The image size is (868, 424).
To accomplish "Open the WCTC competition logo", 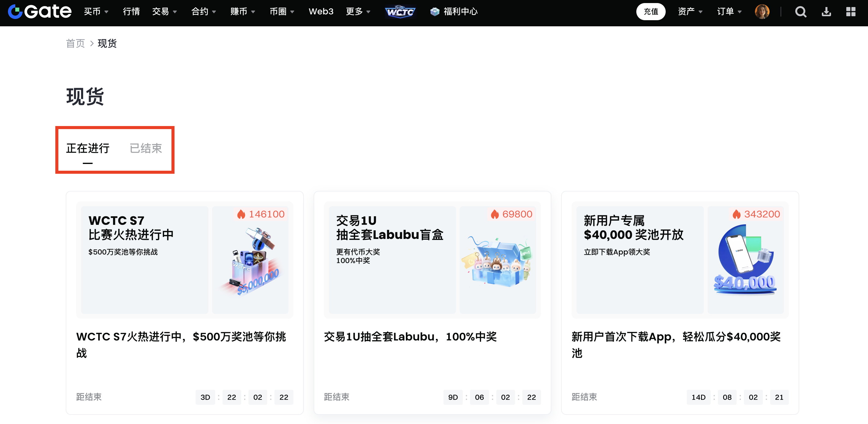I will 400,12.
